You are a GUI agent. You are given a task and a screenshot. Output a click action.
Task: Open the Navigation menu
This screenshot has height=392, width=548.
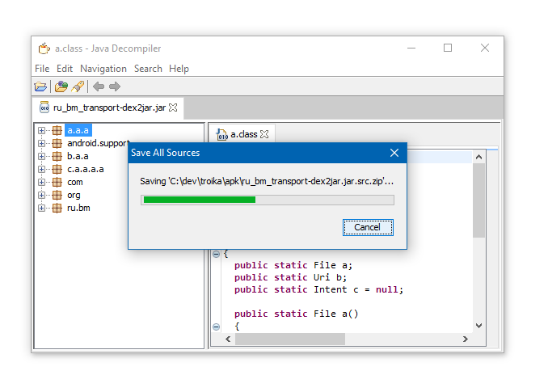click(x=103, y=69)
